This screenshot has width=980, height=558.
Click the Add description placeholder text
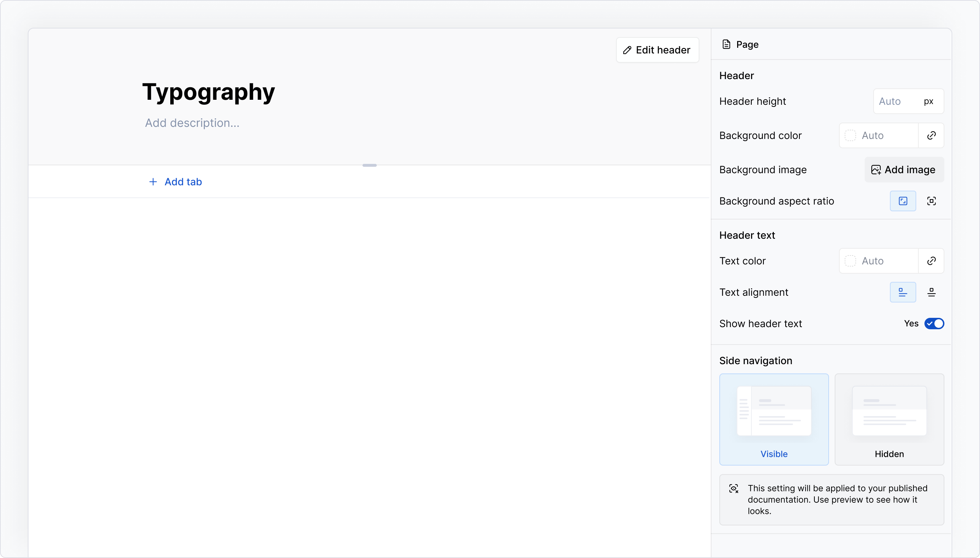click(192, 123)
